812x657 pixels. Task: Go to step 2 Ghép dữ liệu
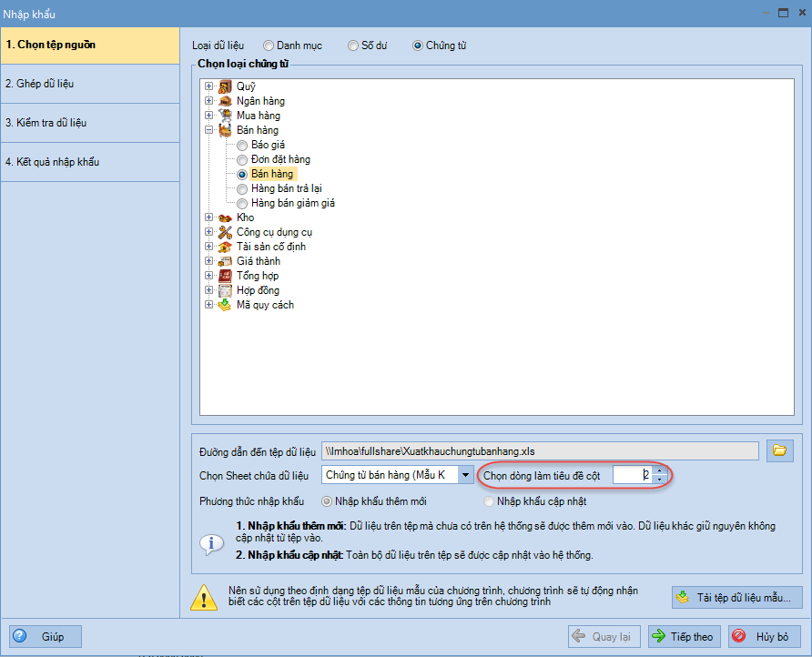pyautogui.click(x=90, y=84)
